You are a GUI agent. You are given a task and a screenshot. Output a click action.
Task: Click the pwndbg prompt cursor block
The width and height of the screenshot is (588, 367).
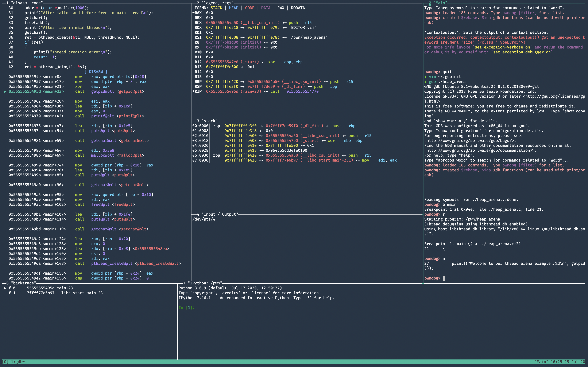click(444, 278)
